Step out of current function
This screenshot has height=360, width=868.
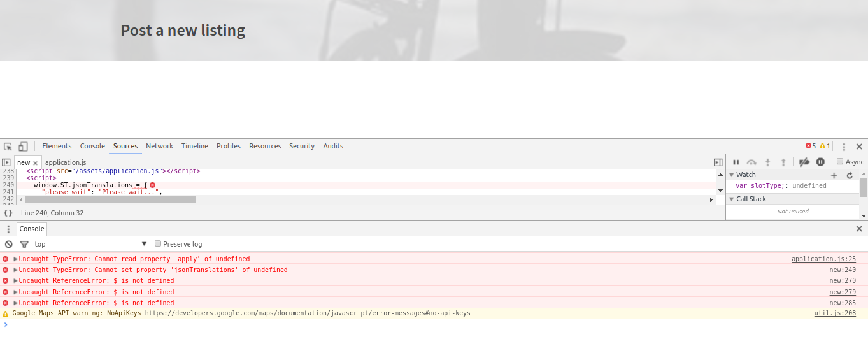point(784,162)
